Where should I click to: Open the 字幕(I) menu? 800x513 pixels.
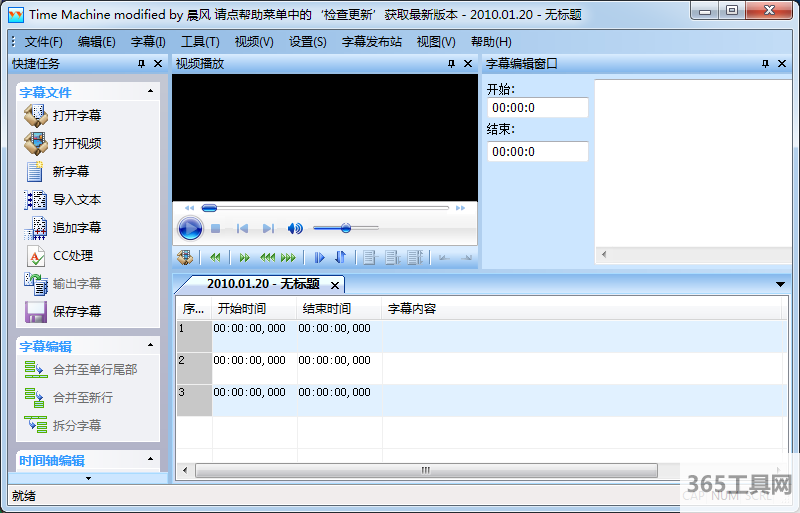click(x=148, y=42)
